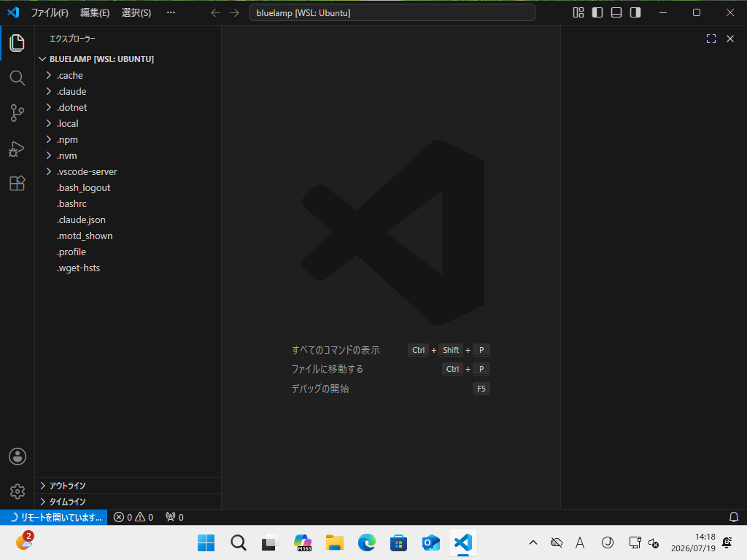Viewport: 747px width, 560px height.
Task: Open the Explorer view in activity bar
Action: coord(18,43)
